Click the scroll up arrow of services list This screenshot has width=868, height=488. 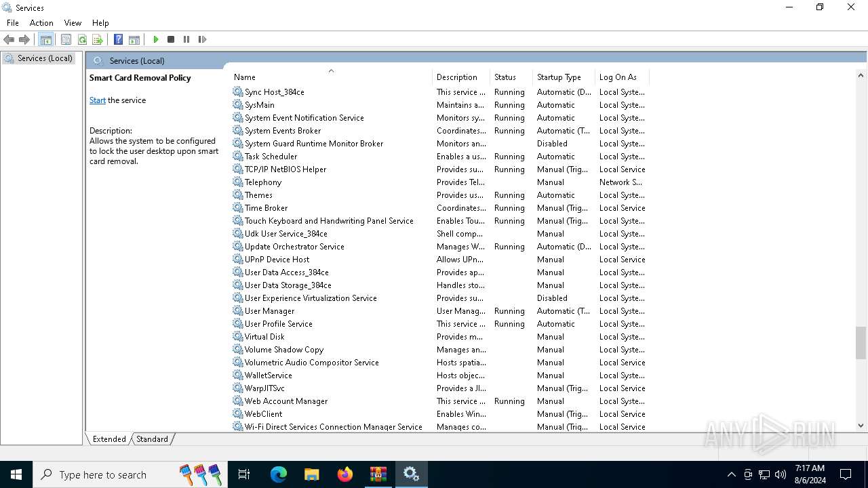coord(861,76)
